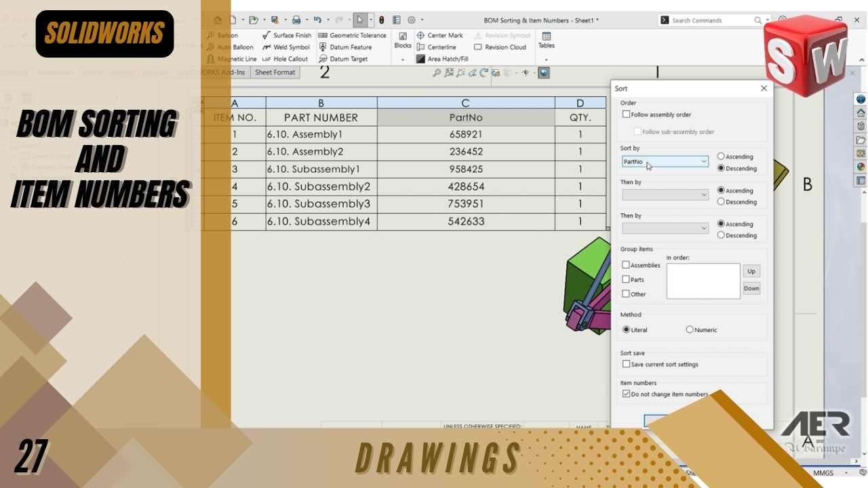
Task: Select Descending for second Then by
Action: [x=721, y=235]
